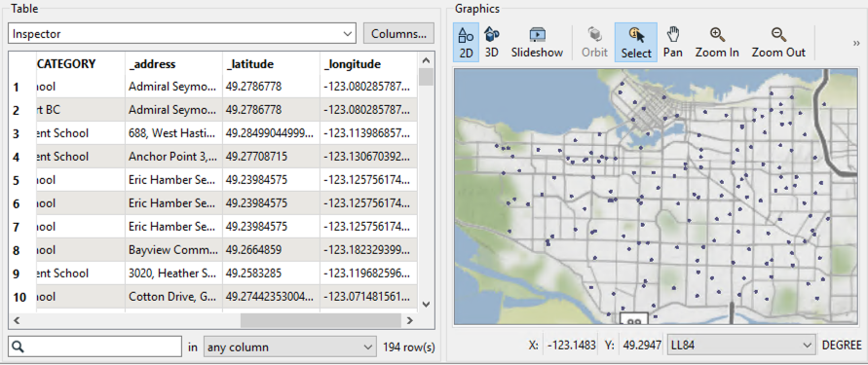Click latitude cell 49.2664859
The image size is (868, 365).
tap(271, 250)
